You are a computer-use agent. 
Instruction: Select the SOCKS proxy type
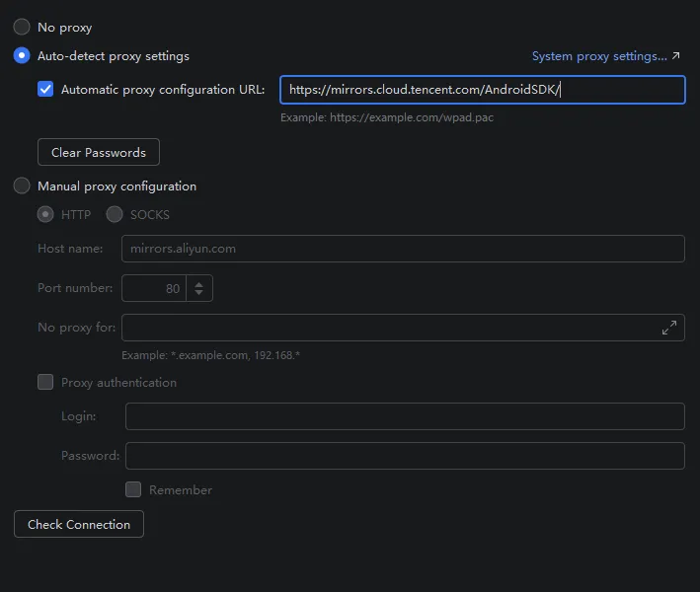(x=115, y=214)
